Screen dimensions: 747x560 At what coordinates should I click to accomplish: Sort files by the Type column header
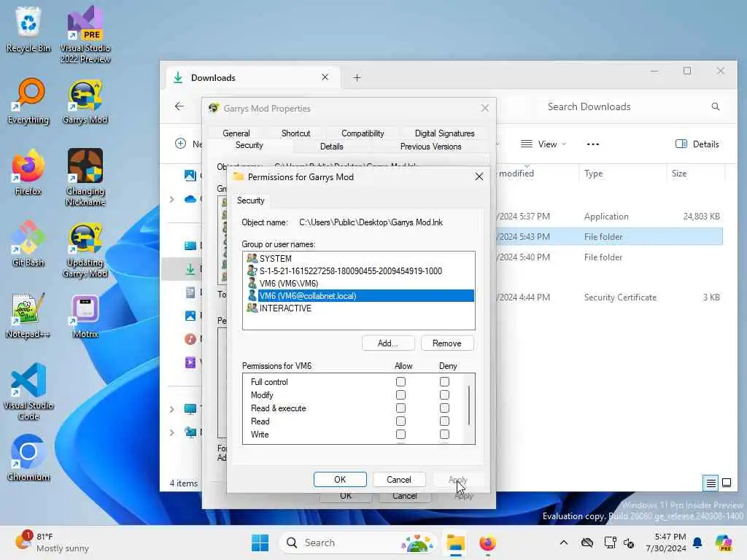coord(622,174)
